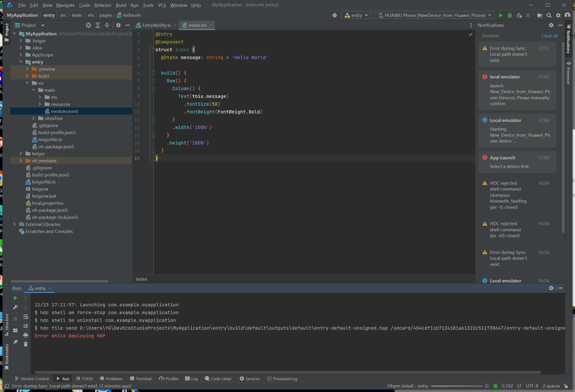The height and width of the screenshot is (392, 575).
Task: Expand the oh_modules folder
Action: pyautogui.click(x=21, y=161)
